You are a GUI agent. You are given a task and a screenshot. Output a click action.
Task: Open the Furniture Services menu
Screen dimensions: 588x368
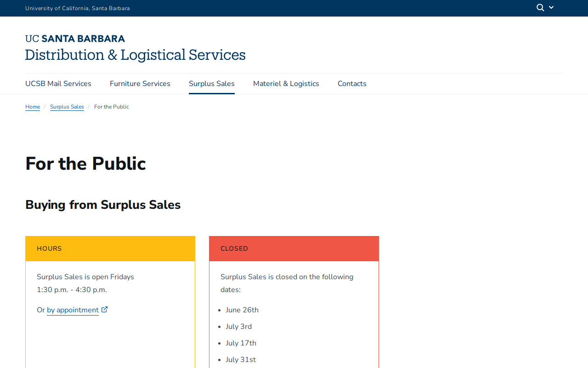(140, 84)
